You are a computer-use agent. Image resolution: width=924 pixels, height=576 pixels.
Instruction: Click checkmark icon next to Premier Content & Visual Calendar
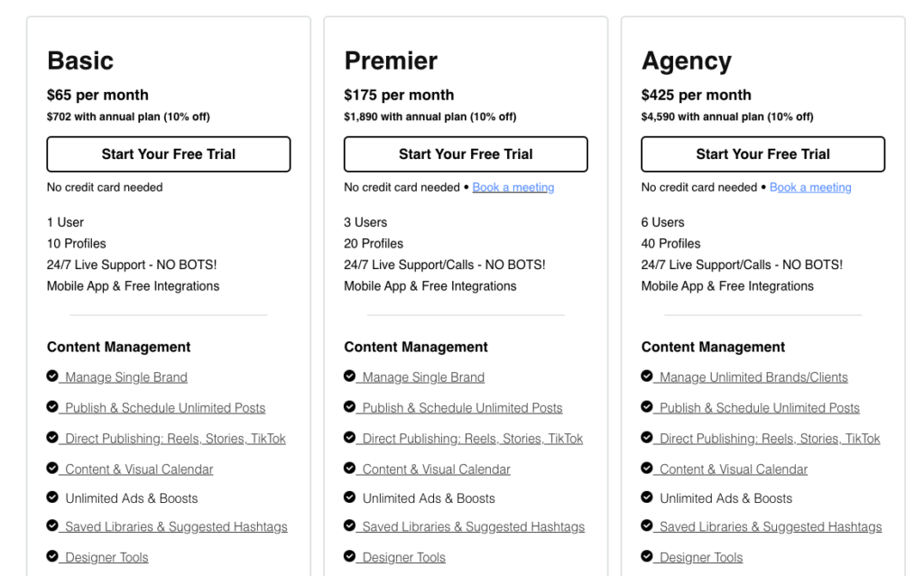click(349, 468)
